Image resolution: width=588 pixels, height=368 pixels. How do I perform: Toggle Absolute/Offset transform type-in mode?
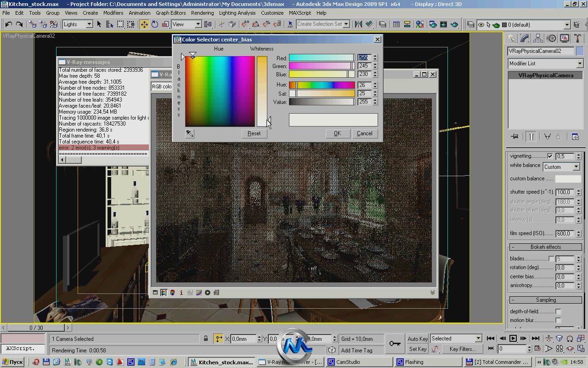pyautogui.click(x=219, y=339)
